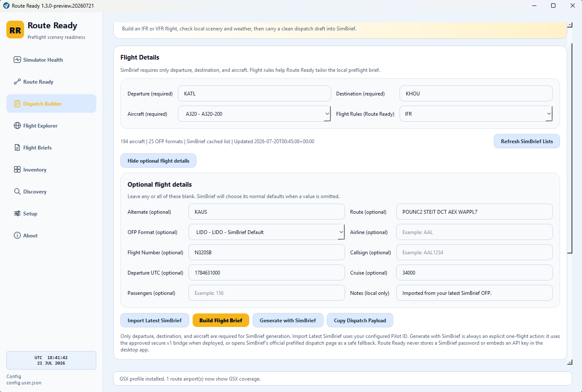Switch to Flight Briefs

pyautogui.click(x=51, y=147)
